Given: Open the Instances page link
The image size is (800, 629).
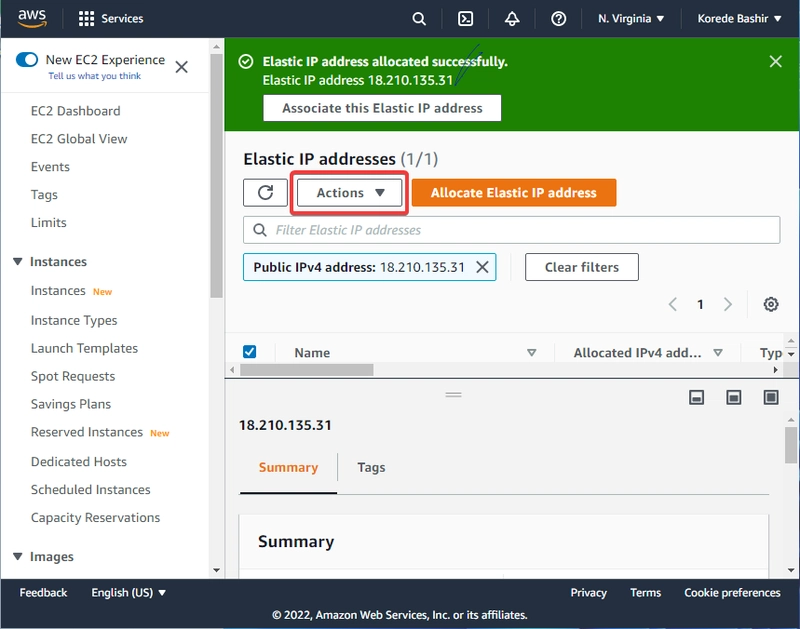Looking at the screenshot, I should pos(58,291).
